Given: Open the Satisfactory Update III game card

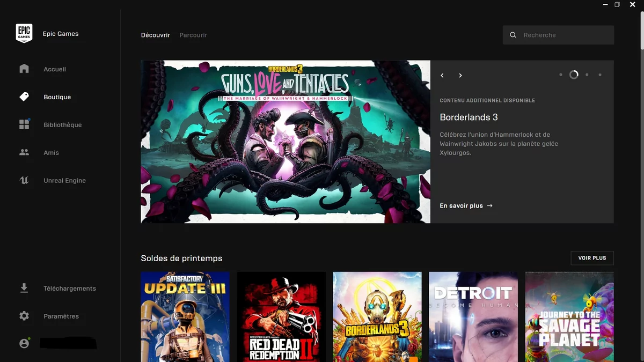Looking at the screenshot, I should [185, 317].
